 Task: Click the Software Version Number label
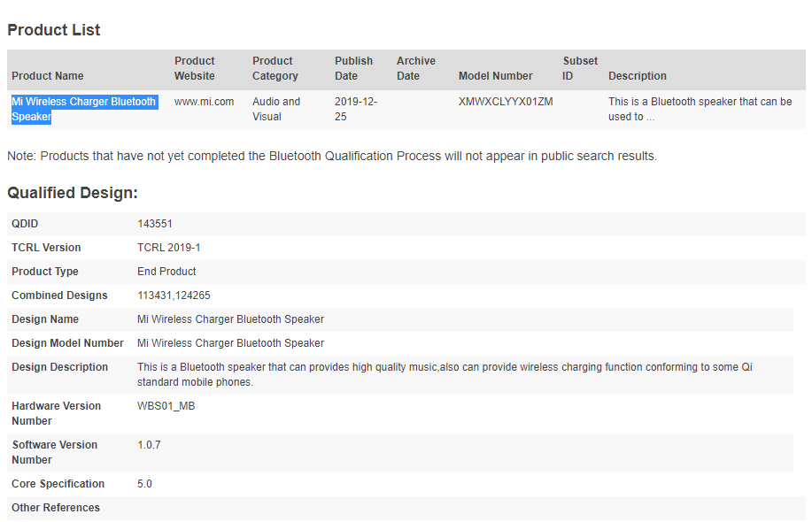(54, 452)
